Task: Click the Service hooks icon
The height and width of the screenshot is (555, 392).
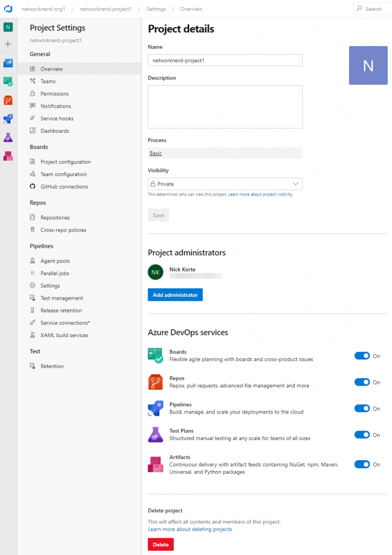Action: pyautogui.click(x=33, y=118)
